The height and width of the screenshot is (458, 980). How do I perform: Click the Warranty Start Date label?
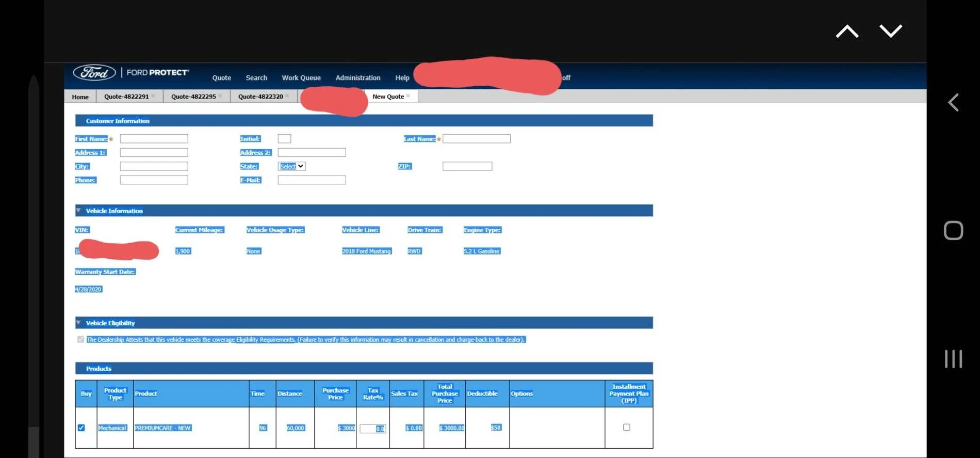click(x=105, y=272)
